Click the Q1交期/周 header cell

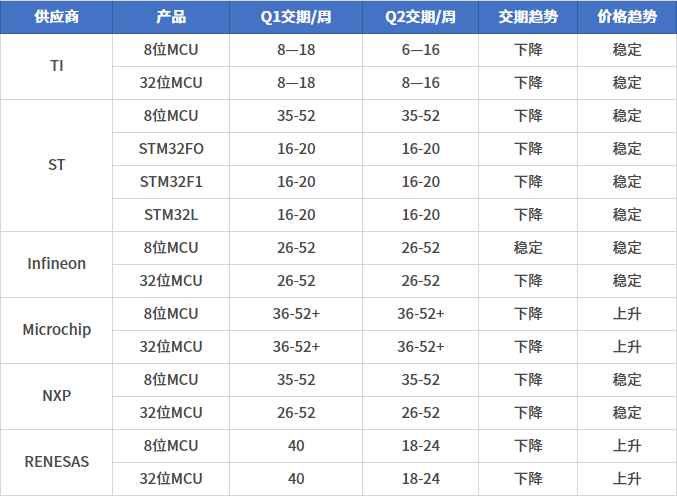[296, 17]
